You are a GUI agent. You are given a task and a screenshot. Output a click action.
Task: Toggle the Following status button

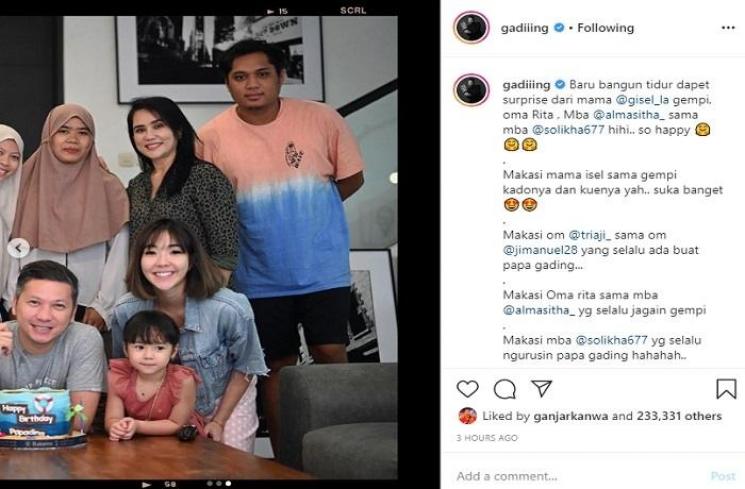[x=605, y=28]
